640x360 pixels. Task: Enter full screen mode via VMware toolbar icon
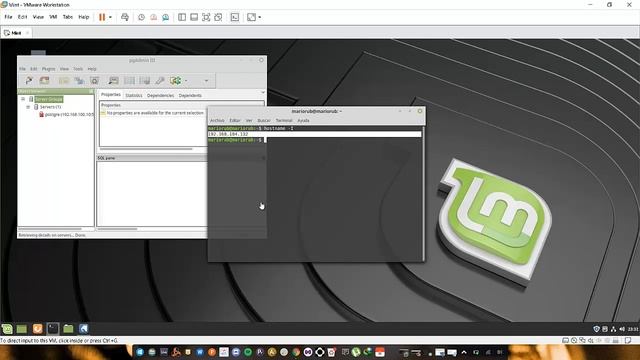(x=206, y=17)
